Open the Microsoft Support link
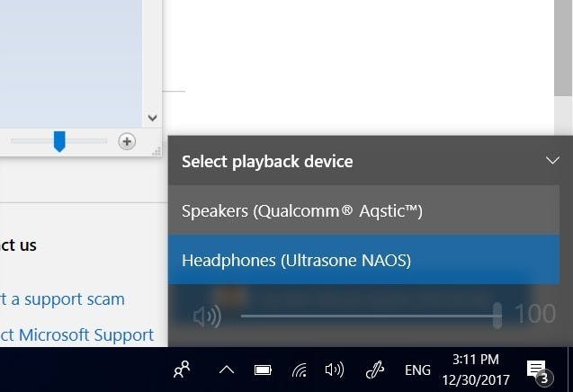573x392 pixels. tap(76, 335)
